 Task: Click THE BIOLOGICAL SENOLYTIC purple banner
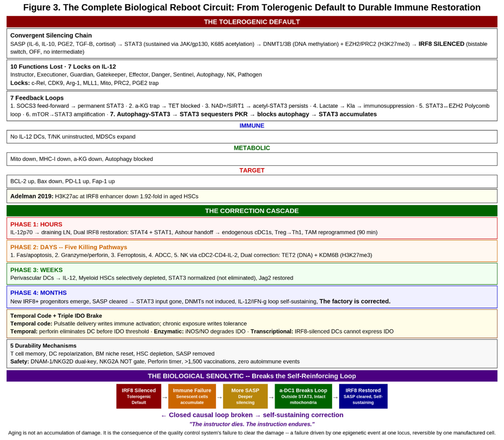click(x=252, y=376)
